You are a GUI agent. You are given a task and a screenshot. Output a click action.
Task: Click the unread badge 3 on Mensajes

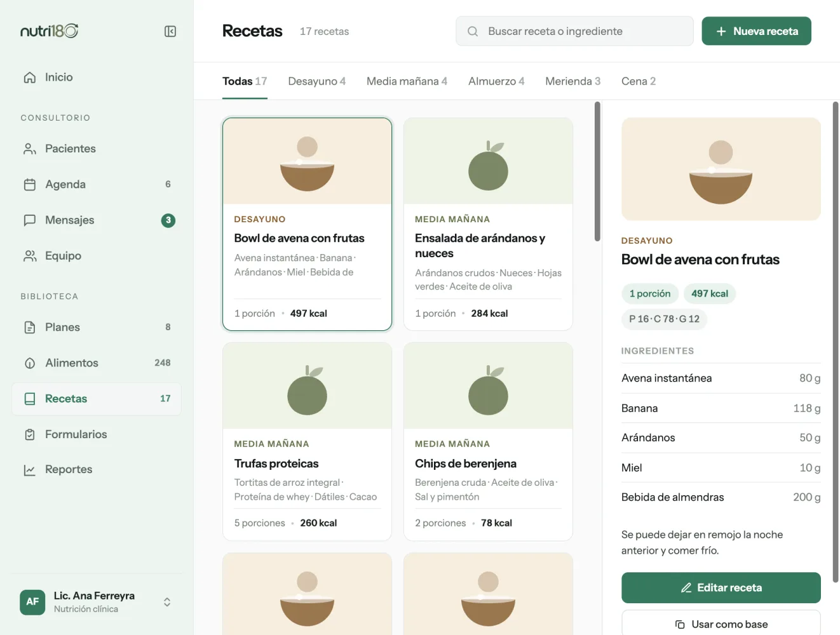(x=168, y=220)
